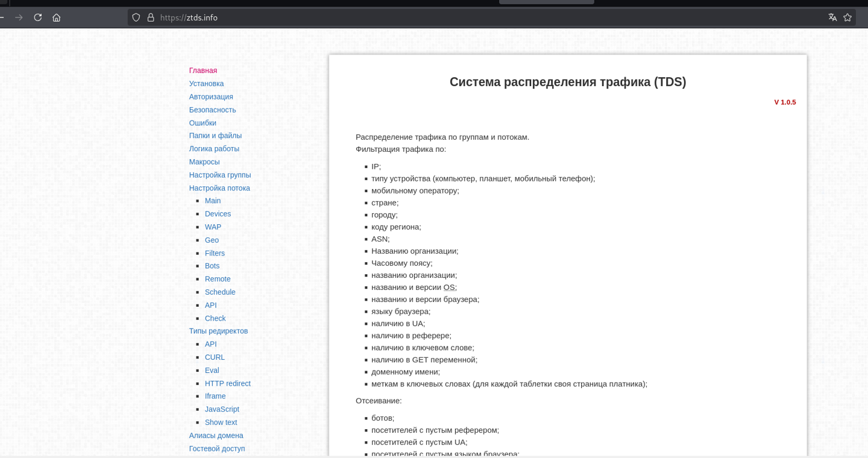Click the heading Система распределения трафика (TDS)
This screenshot has height=458, width=868.
(568, 82)
